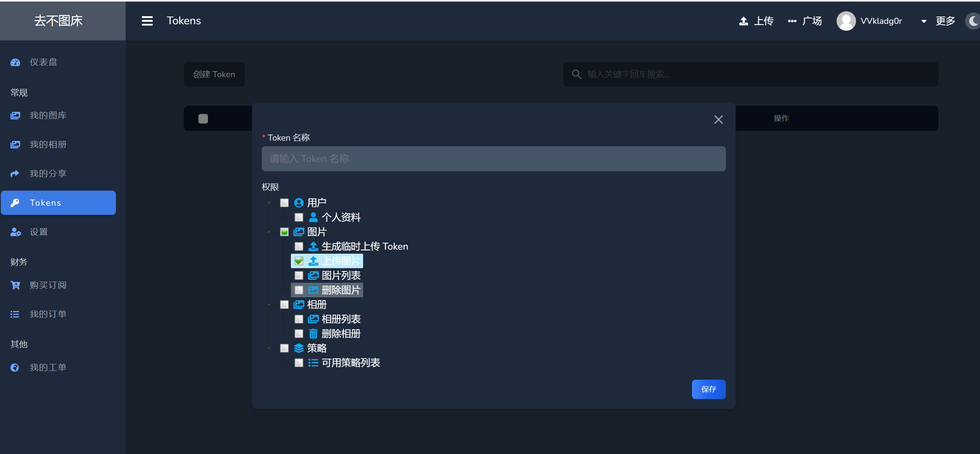The image size is (980, 454).
Task: Click the Token 名称 input field
Action: tap(493, 159)
